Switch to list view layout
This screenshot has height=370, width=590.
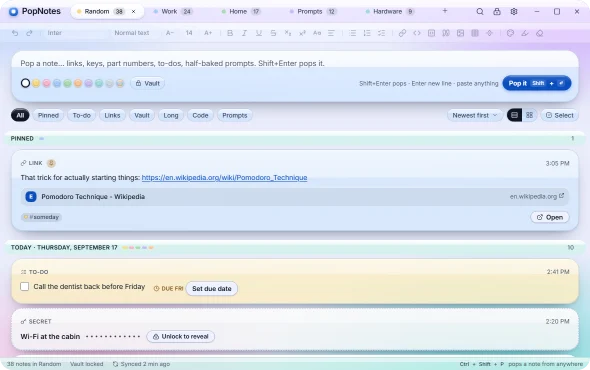coord(514,115)
